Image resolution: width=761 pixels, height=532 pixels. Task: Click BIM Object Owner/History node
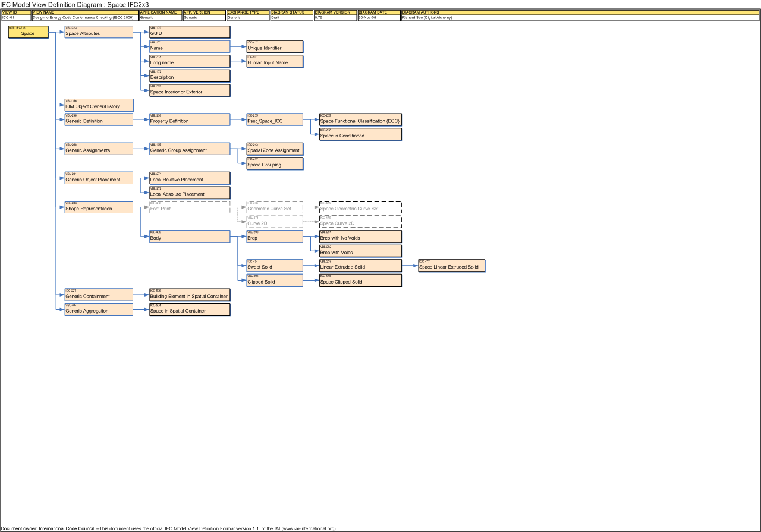[x=99, y=105]
